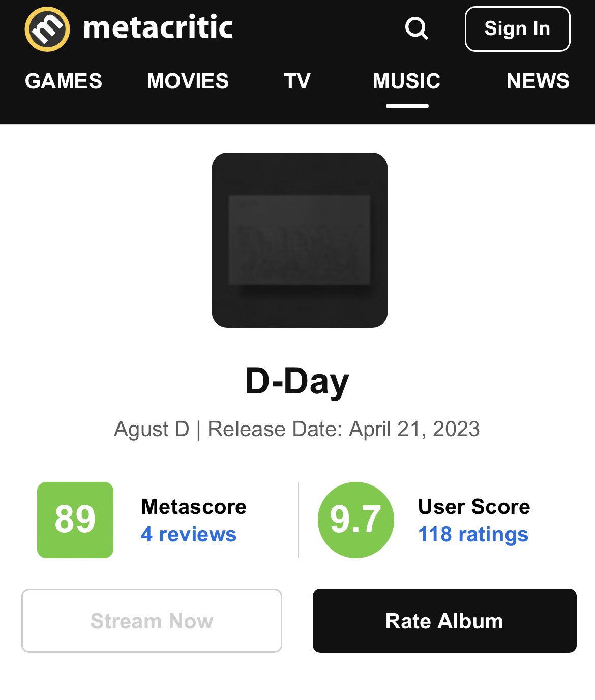Click the green 89 Metascore badge

pos(75,520)
